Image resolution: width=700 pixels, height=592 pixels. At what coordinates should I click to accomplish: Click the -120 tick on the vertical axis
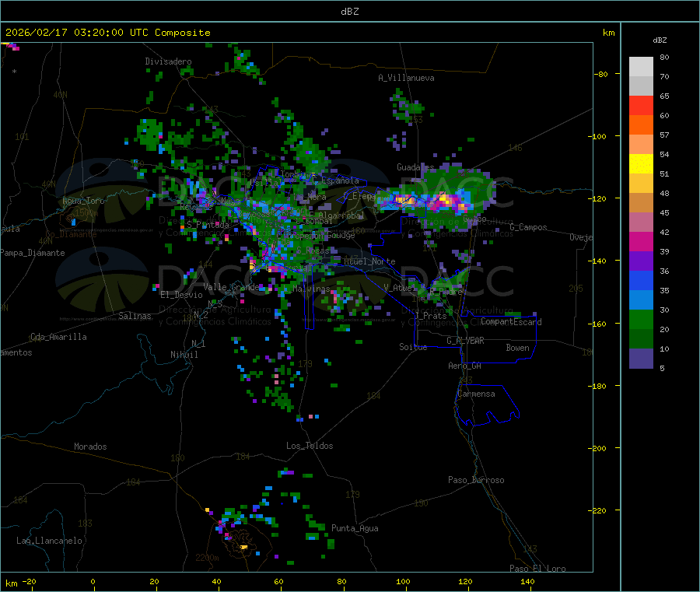click(599, 198)
